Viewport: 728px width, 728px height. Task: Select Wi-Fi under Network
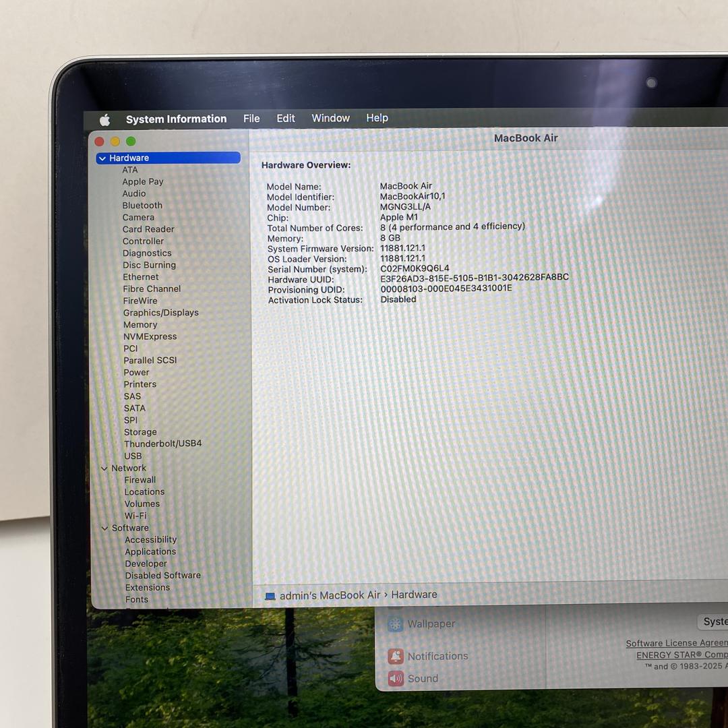135,516
